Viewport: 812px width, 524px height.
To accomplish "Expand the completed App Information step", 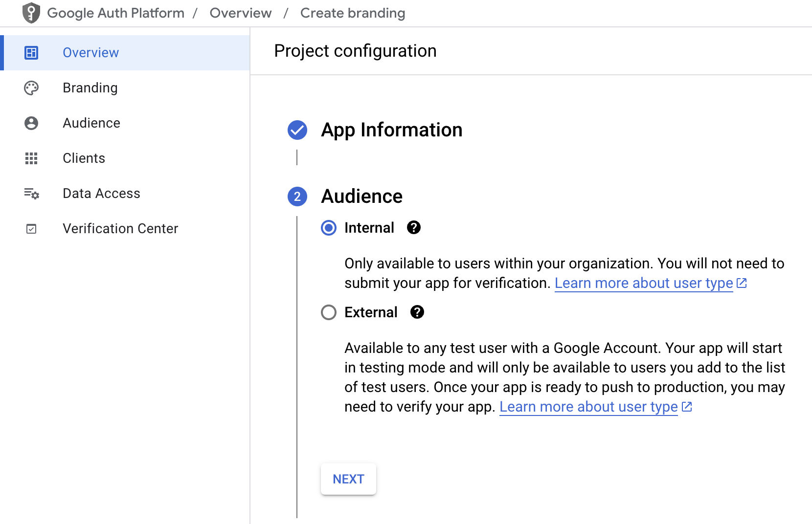I will [x=391, y=130].
